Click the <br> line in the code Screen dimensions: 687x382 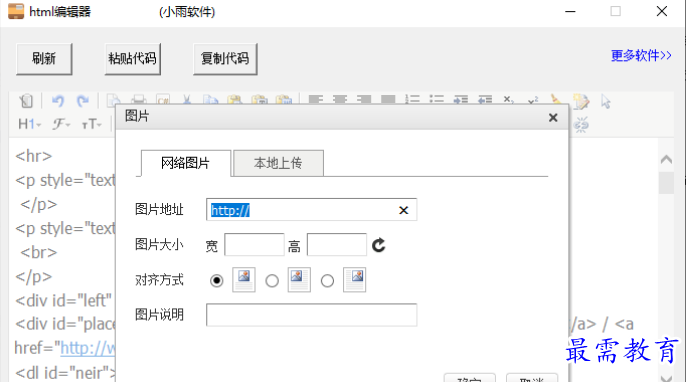pyautogui.click(x=39, y=252)
